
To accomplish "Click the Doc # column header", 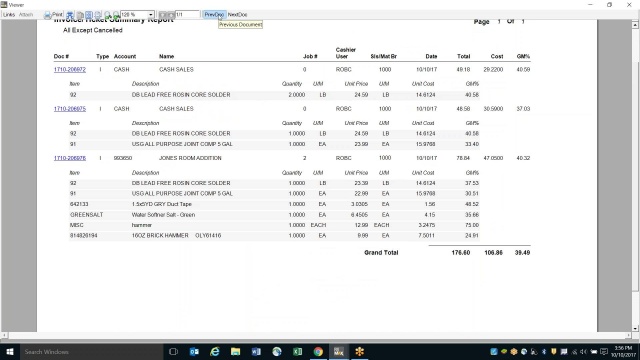I will 61,56.
